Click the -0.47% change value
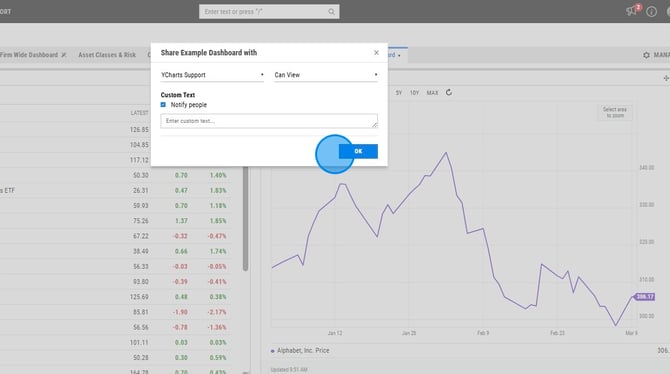The width and height of the screenshot is (670, 374). click(217, 236)
